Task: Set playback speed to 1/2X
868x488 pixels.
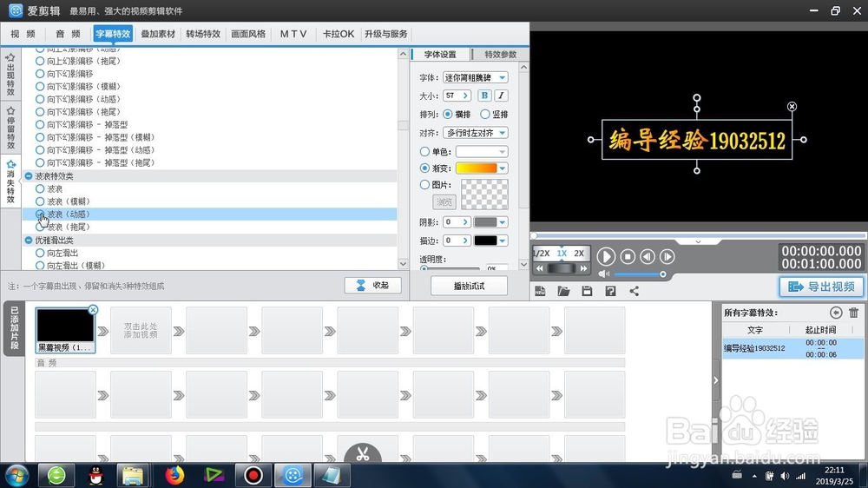Action: (541, 254)
